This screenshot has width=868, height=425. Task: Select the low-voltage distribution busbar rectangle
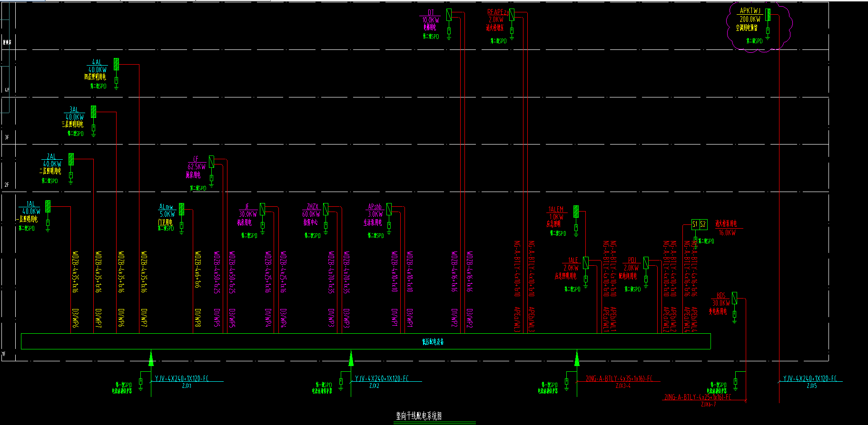(x=366, y=341)
